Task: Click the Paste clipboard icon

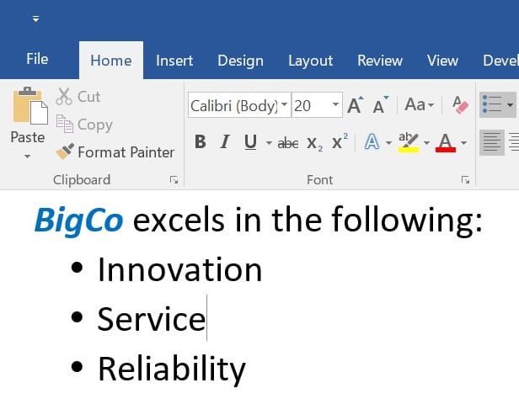Action: click(x=29, y=108)
